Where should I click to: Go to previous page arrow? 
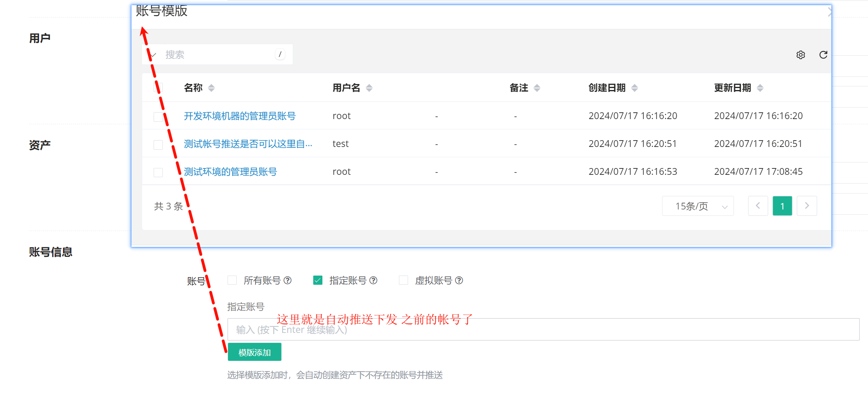(x=758, y=206)
